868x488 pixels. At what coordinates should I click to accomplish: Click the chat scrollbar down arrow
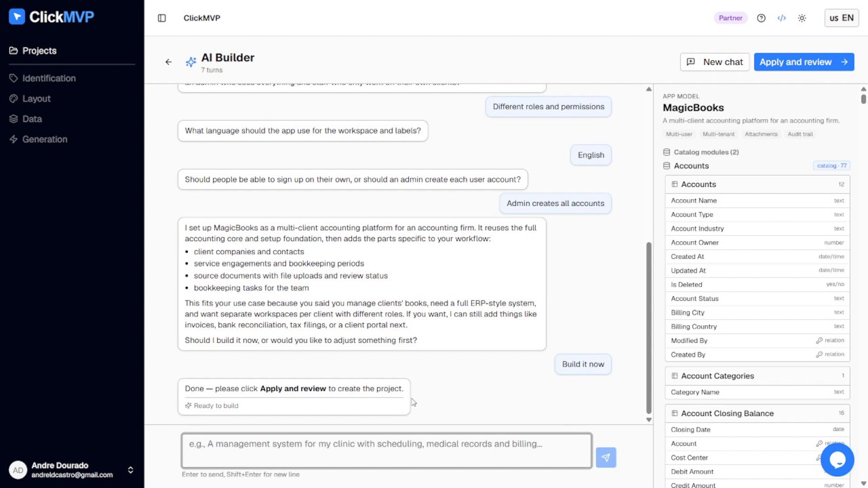pos(649,420)
